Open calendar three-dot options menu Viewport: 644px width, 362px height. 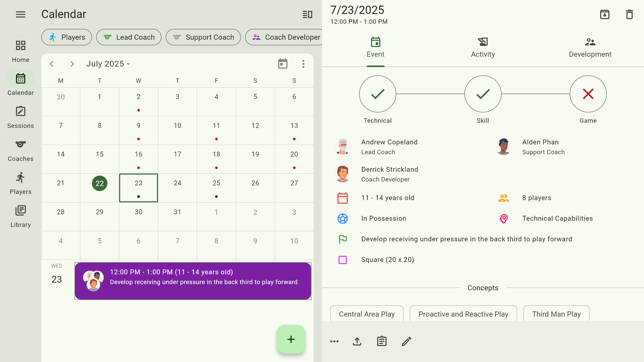303,64
